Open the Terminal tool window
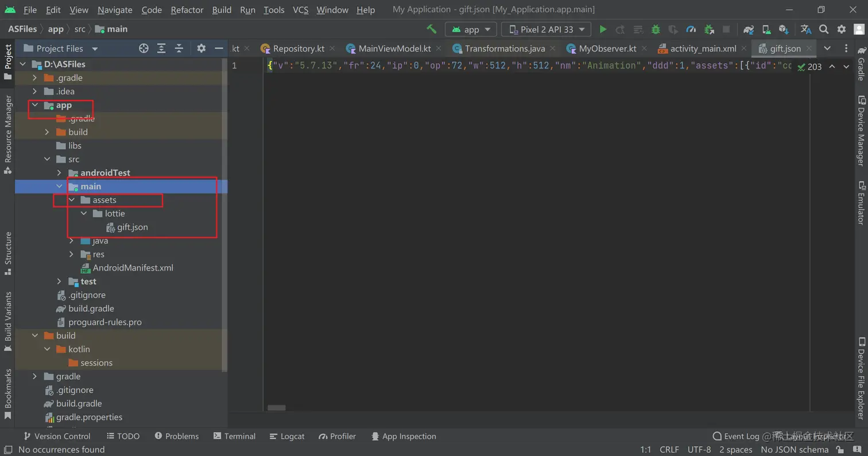The height and width of the screenshot is (456, 868). 234,436
